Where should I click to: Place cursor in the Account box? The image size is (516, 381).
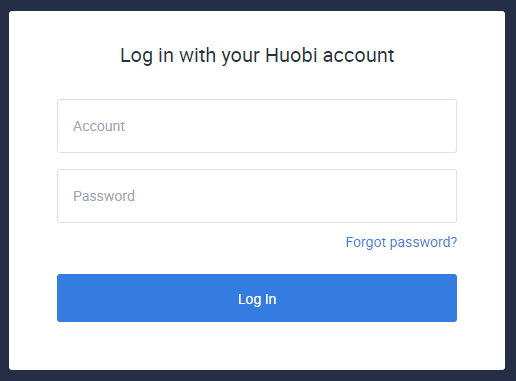click(257, 126)
